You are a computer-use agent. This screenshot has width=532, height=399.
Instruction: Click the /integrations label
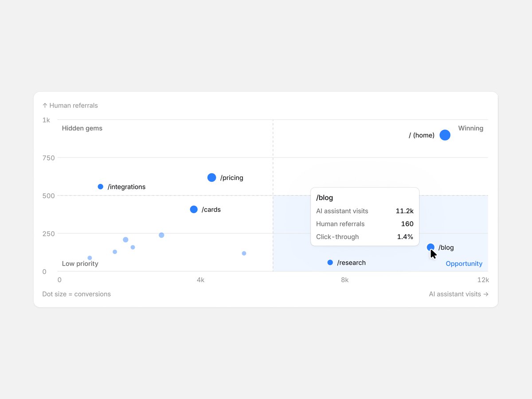(126, 187)
